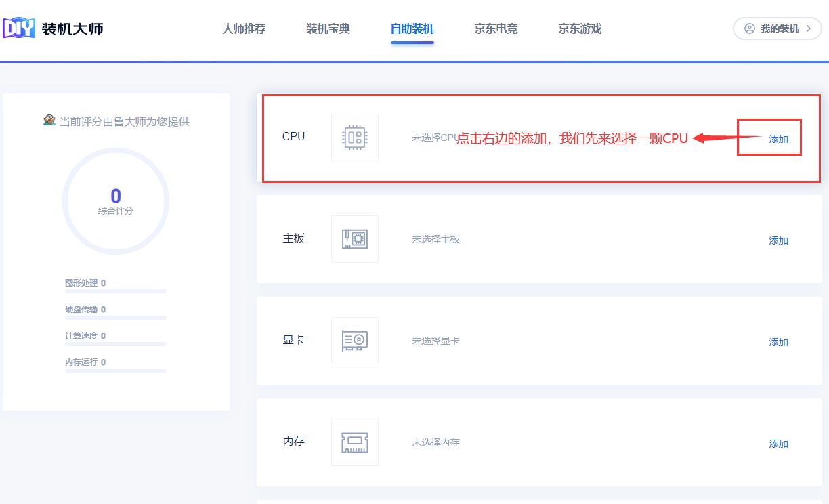Image resolution: width=829 pixels, height=504 pixels.
Task: Expand the 内存 component row
Action: point(542,442)
